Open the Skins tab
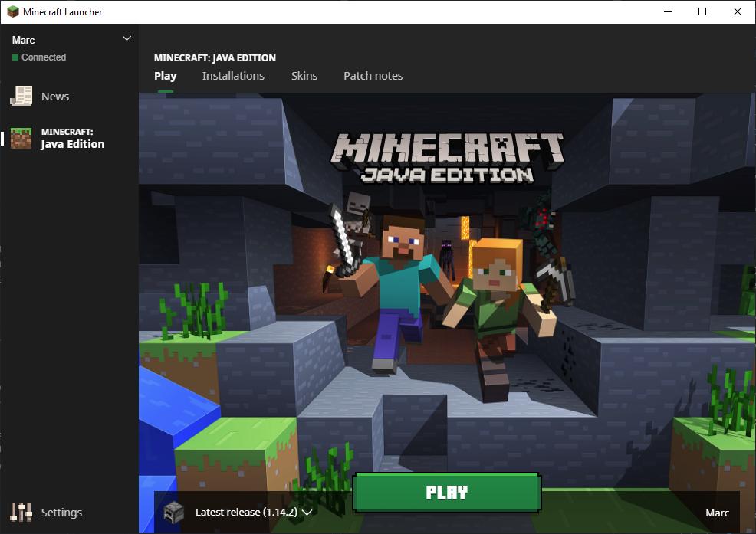The width and height of the screenshot is (756, 534). coord(304,76)
